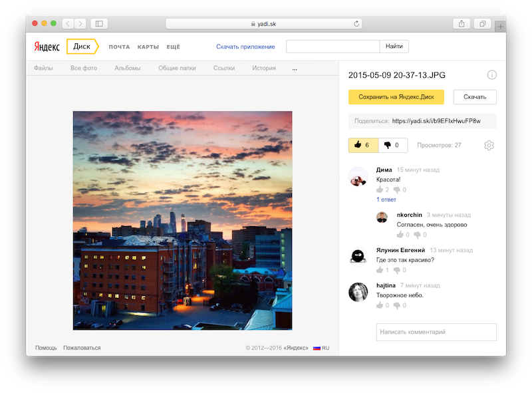The image size is (532, 393).
Task: Open Дима's avatar
Action: (358, 177)
